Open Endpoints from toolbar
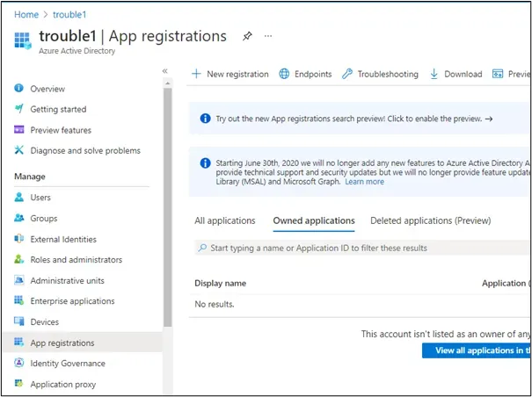Image resolution: width=532 pixels, height=397 pixels. 313,74
